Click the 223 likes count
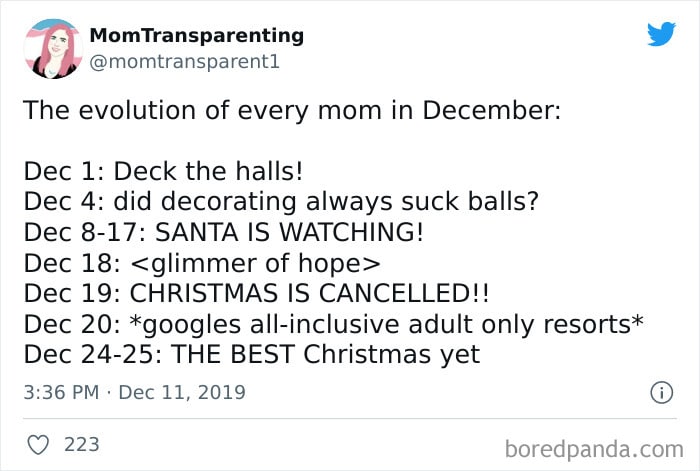The height and width of the screenshot is (471, 700). coord(82,445)
